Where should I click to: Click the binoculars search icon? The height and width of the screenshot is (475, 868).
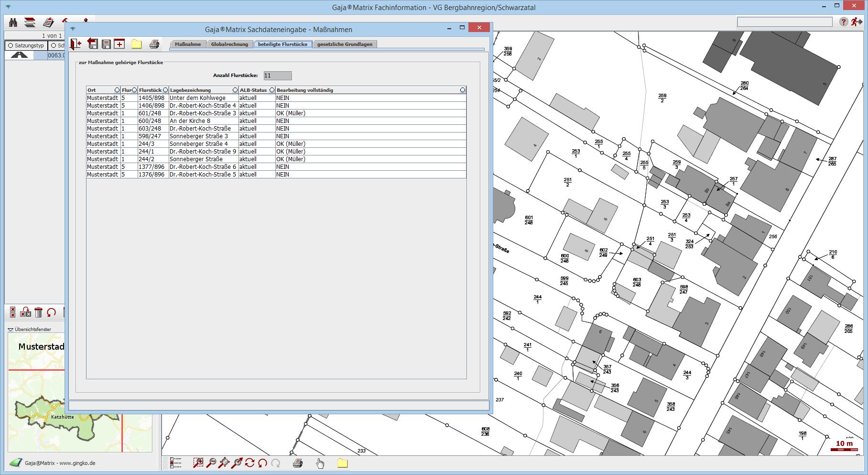(13, 22)
